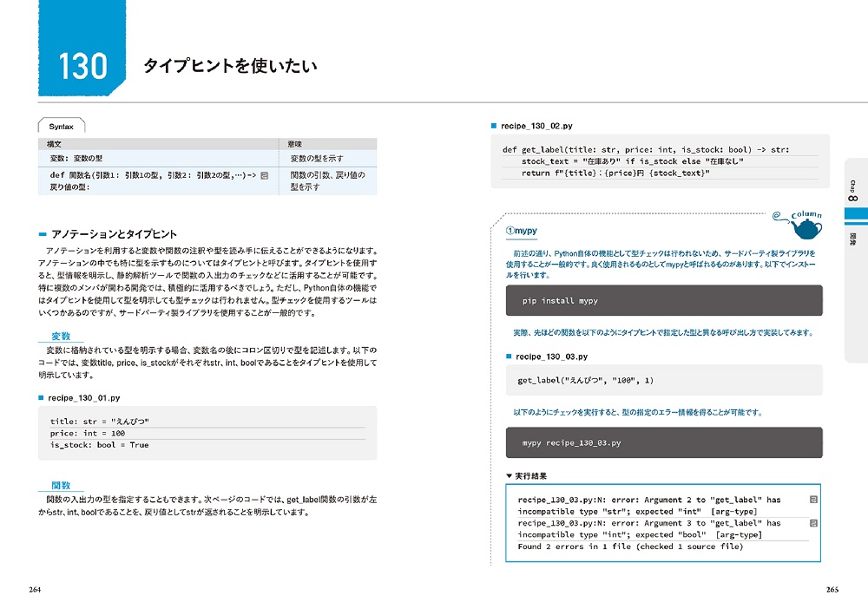The height and width of the screenshot is (615, 868).
Task: Click the code line is_stock: bool = True
Action: point(100,445)
